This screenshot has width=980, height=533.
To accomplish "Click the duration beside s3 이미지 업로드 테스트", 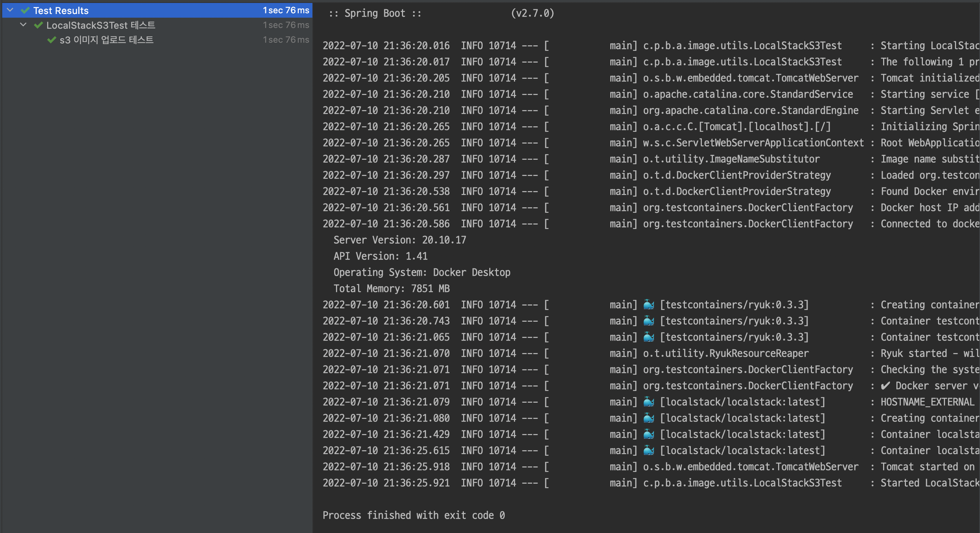I will coord(286,39).
